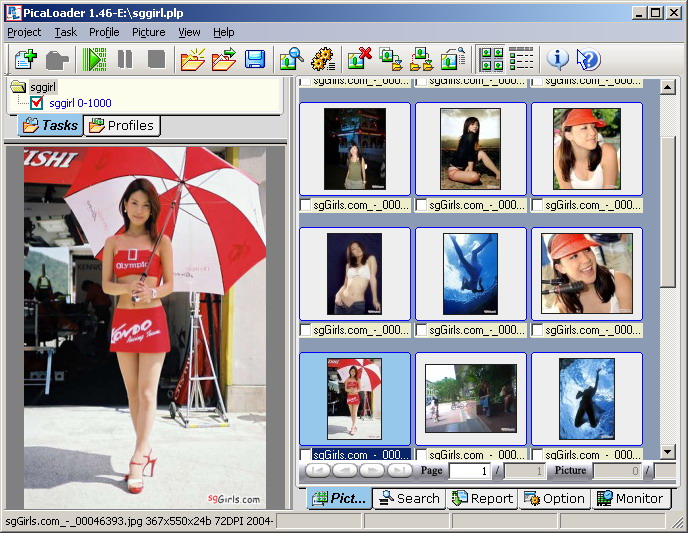Open settings with the gears icon
The height and width of the screenshot is (533, 688).
click(322, 59)
